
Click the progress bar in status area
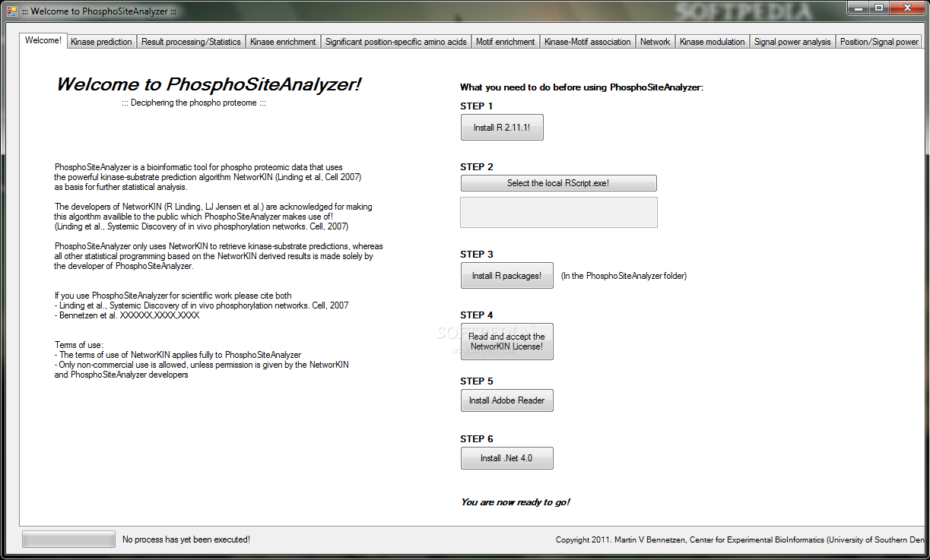click(68, 539)
